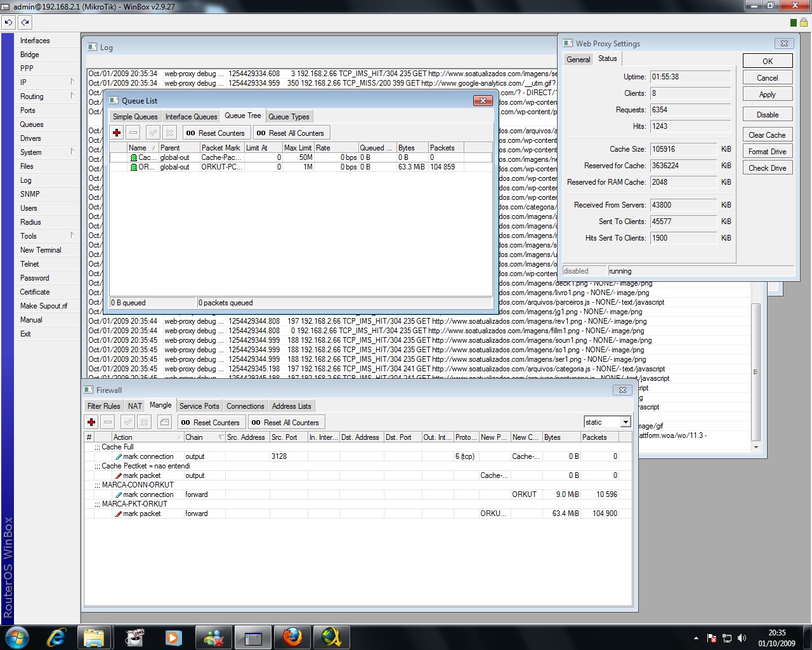Open Firefox from the Windows taskbar
Viewport: 812px width, 650px height.
(292, 637)
